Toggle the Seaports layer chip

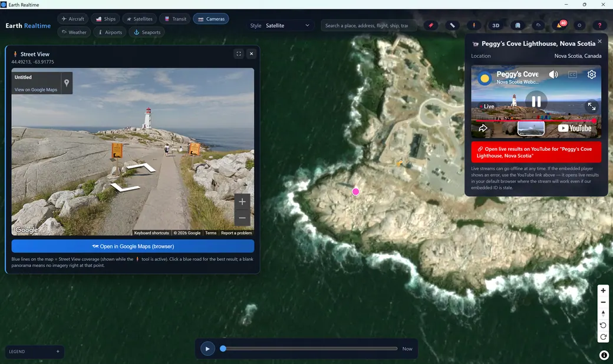(147, 32)
